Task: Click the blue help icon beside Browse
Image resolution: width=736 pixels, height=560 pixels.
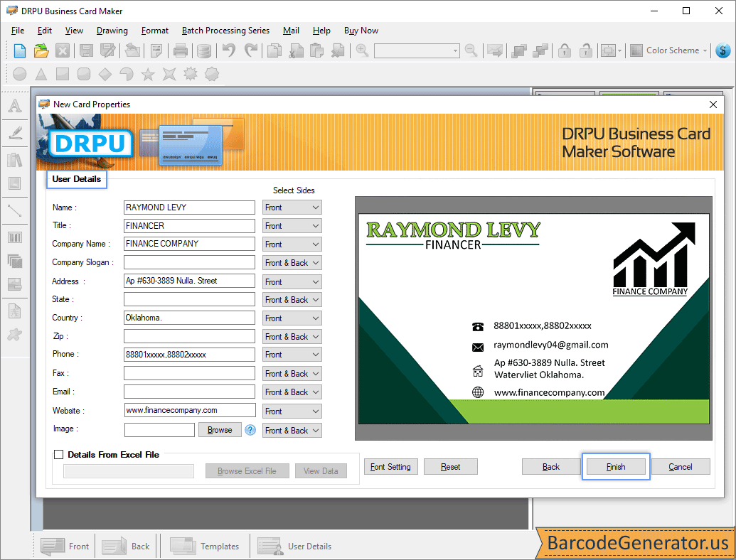Action: pos(250,430)
